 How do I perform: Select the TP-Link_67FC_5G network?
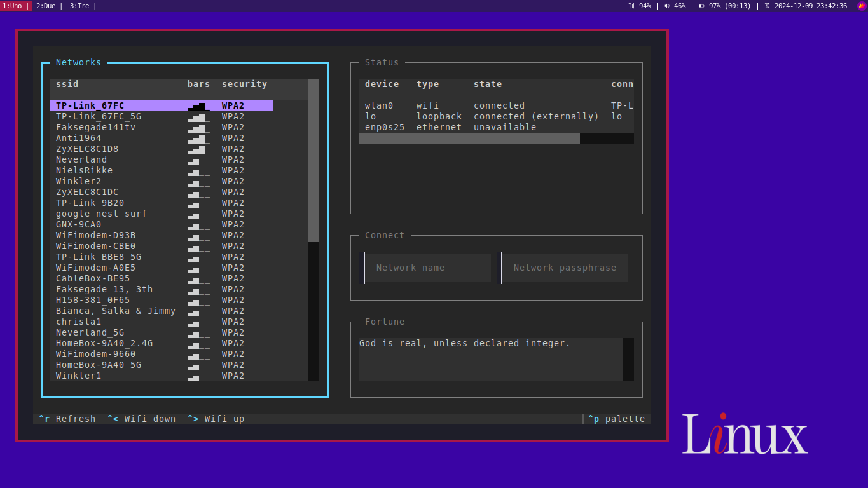(162, 116)
